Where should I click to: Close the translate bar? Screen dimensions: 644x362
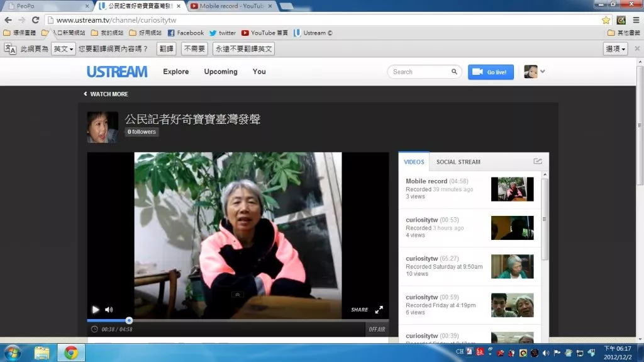coord(637,48)
